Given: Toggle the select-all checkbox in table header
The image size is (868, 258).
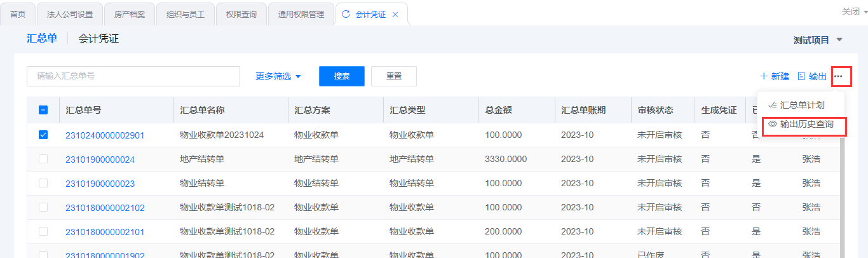Looking at the screenshot, I should click(43, 110).
